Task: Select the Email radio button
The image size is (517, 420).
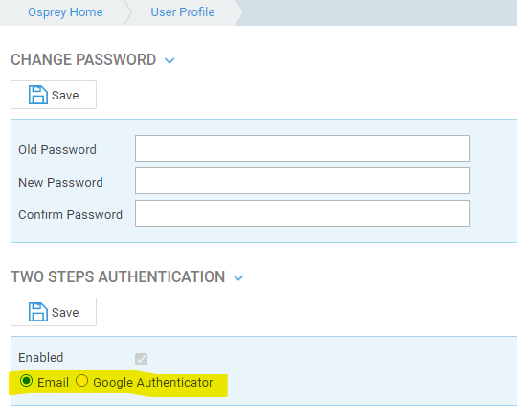Action: pos(26,381)
